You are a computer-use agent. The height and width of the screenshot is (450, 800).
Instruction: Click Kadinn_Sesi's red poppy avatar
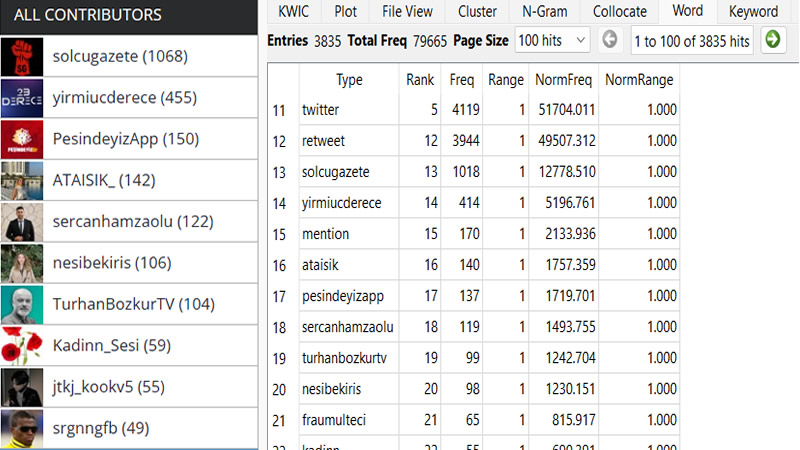coord(21,346)
